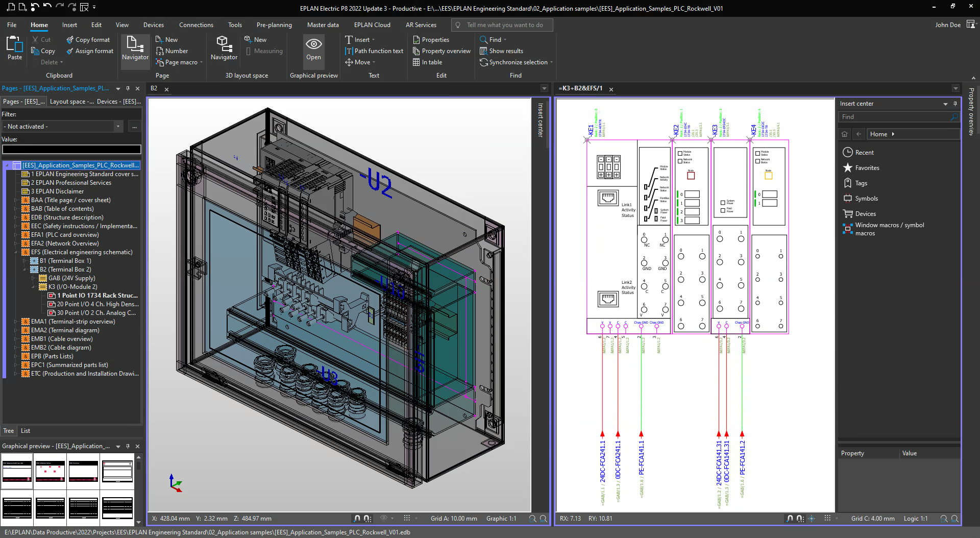The height and width of the screenshot is (538, 980).
Task: Click zoom window icon in 3D view status bar
Action: (x=532, y=519)
